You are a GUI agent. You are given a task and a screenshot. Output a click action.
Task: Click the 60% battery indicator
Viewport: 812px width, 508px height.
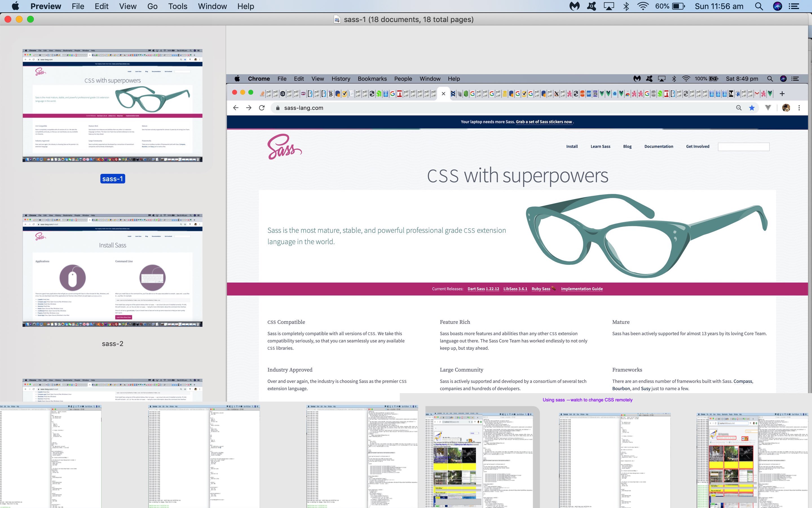click(x=670, y=6)
